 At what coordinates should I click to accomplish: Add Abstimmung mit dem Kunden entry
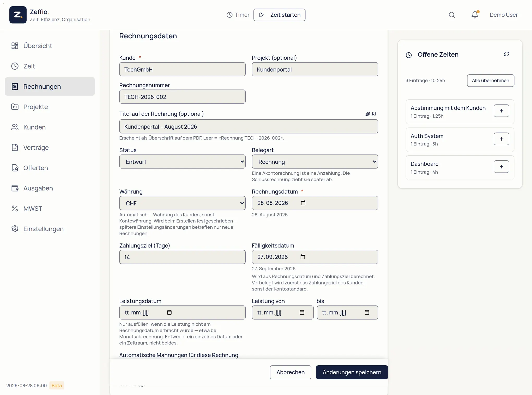[x=501, y=111]
